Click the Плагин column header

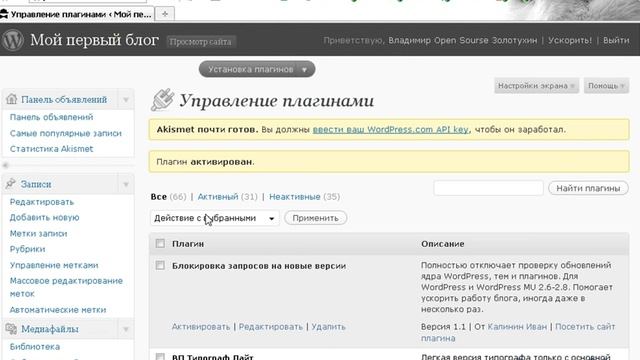point(188,244)
